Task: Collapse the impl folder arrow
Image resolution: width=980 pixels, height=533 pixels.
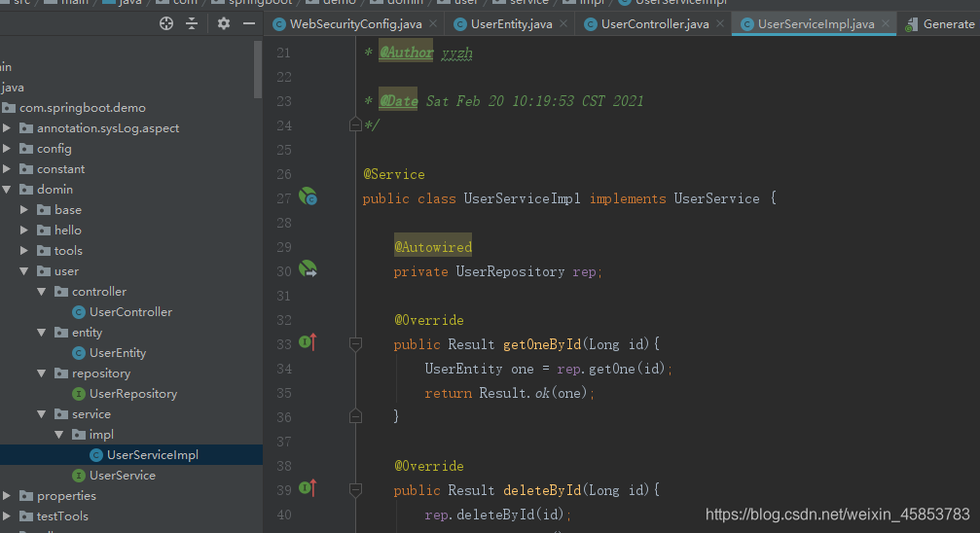Action: coord(59,434)
